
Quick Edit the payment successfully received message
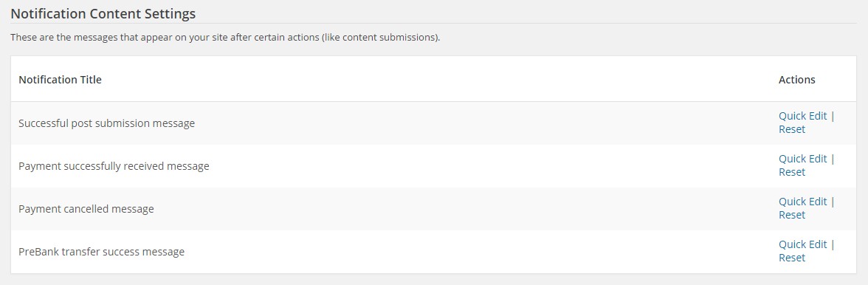click(x=802, y=158)
